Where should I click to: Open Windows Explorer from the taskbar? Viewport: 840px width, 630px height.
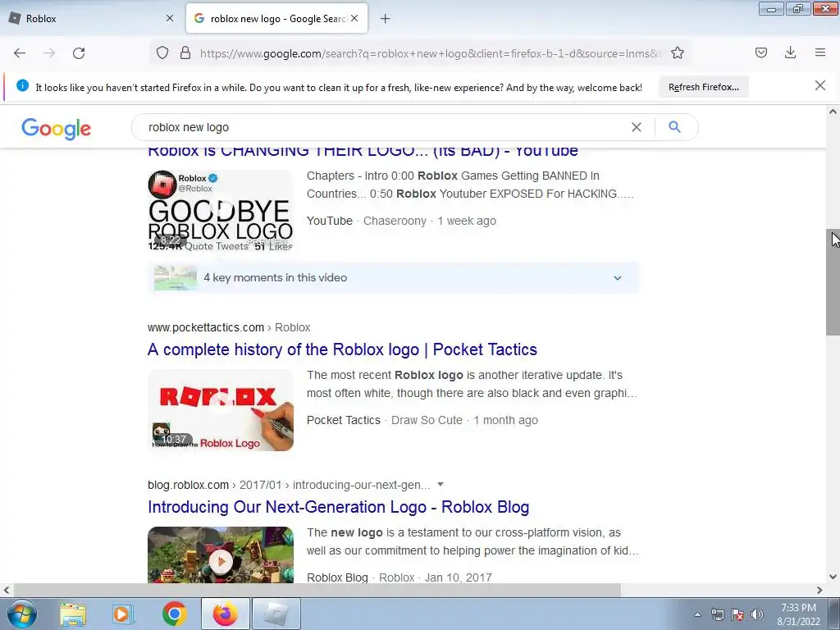pos(73,614)
